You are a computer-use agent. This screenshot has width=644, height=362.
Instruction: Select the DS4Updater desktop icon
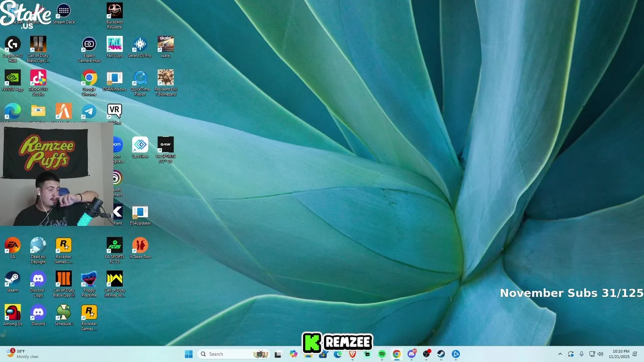(140, 215)
